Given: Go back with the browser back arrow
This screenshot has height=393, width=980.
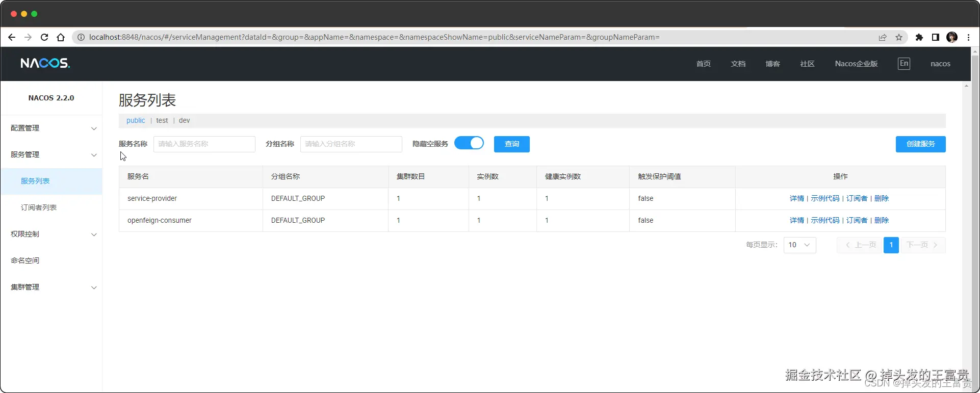Looking at the screenshot, I should (x=12, y=37).
